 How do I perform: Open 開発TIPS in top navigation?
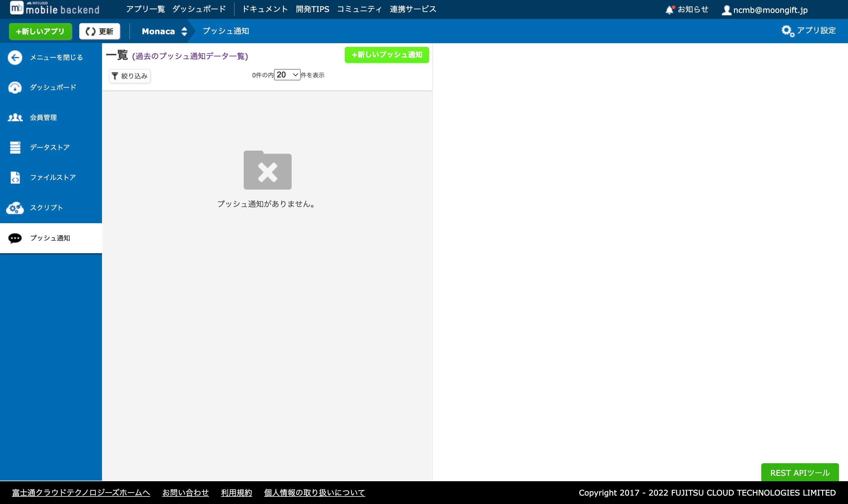pyautogui.click(x=312, y=9)
